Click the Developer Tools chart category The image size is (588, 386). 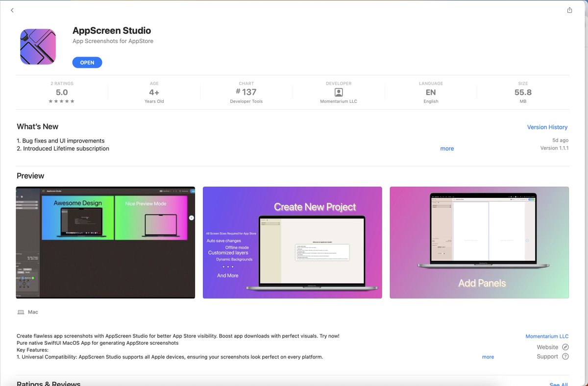246,101
